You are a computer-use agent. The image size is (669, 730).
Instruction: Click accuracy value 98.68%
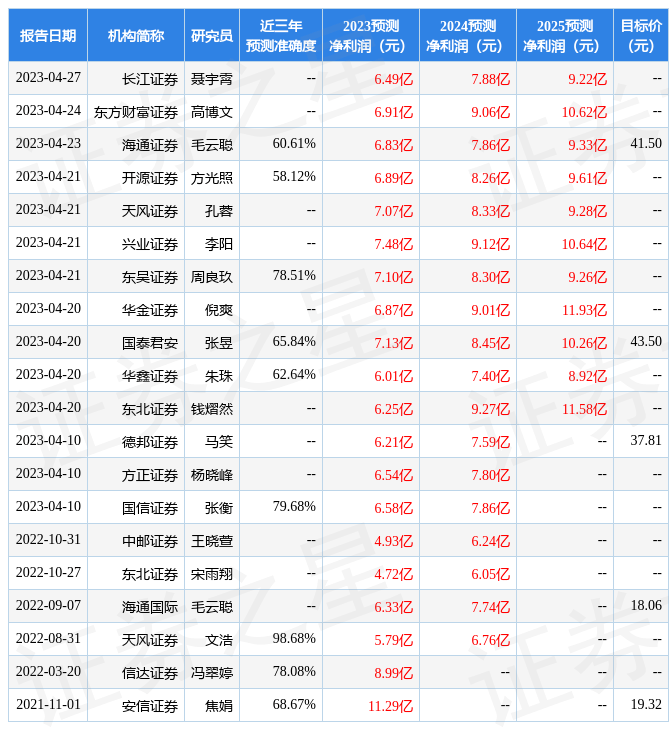click(x=294, y=638)
